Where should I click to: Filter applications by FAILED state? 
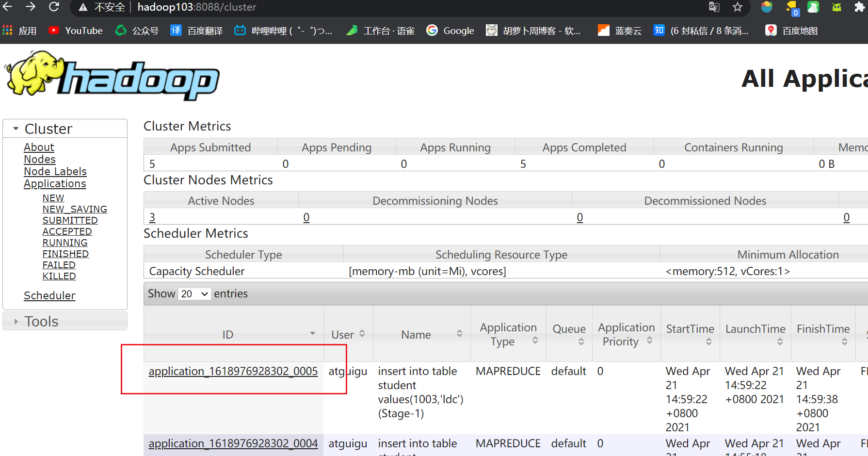pyautogui.click(x=59, y=265)
